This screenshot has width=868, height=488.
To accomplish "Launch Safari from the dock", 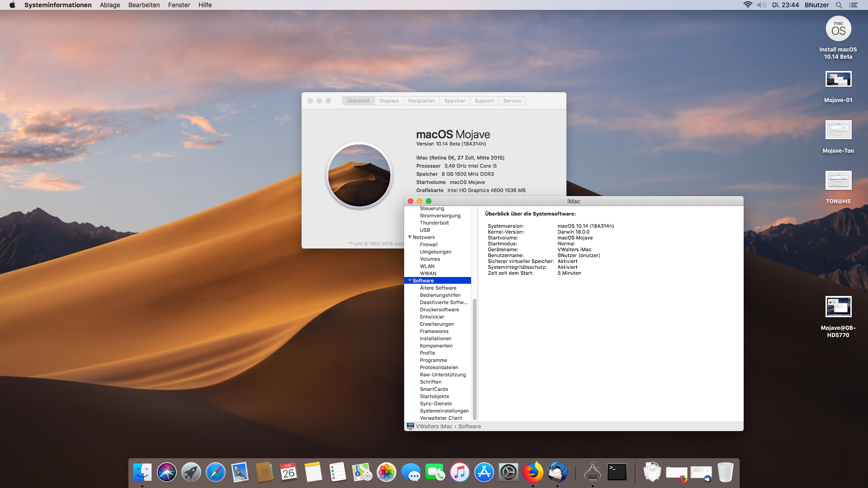I will coord(216,473).
